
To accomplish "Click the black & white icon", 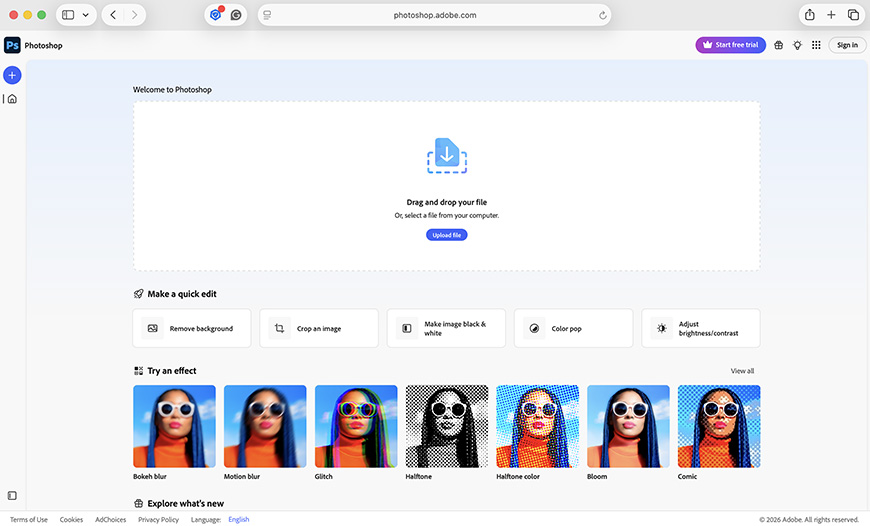I will (407, 328).
